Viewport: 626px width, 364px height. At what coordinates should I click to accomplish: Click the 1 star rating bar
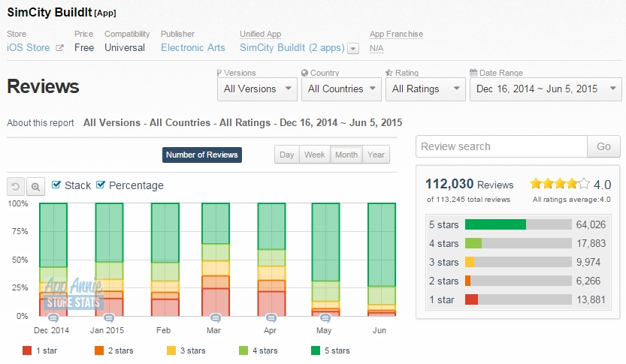pyautogui.click(x=519, y=299)
